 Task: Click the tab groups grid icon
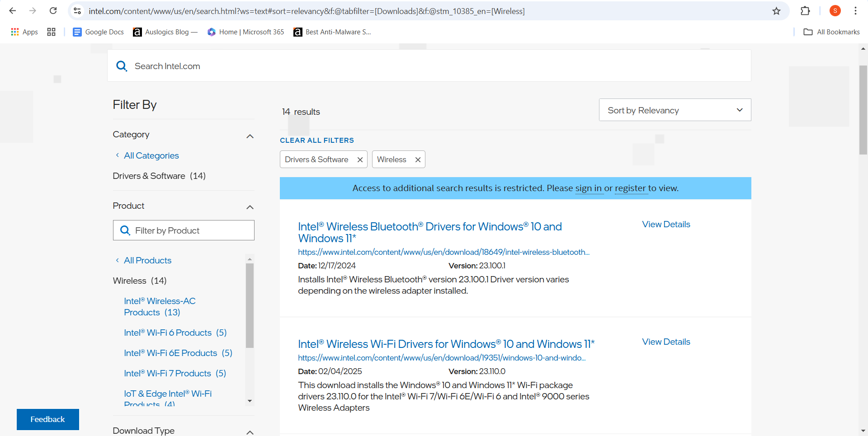click(x=52, y=32)
